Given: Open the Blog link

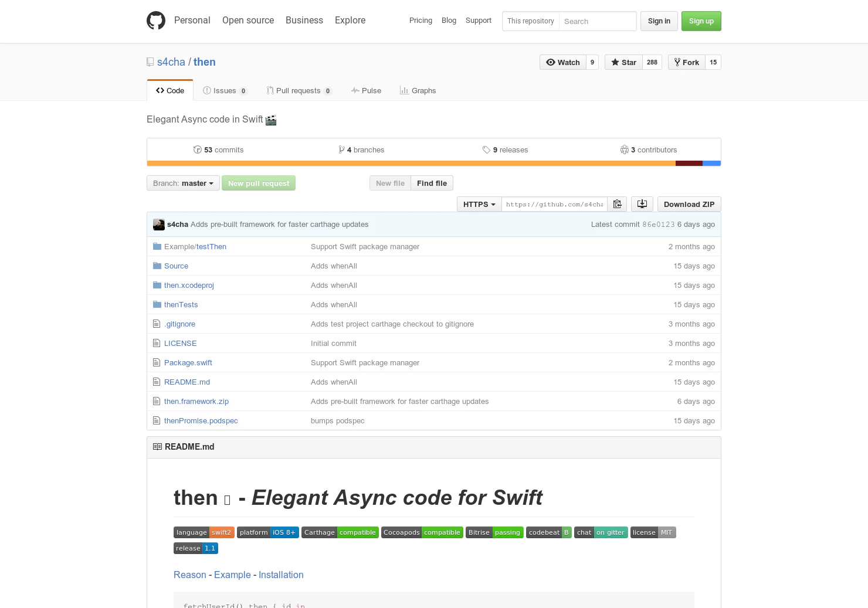Looking at the screenshot, I should pyautogui.click(x=449, y=21).
